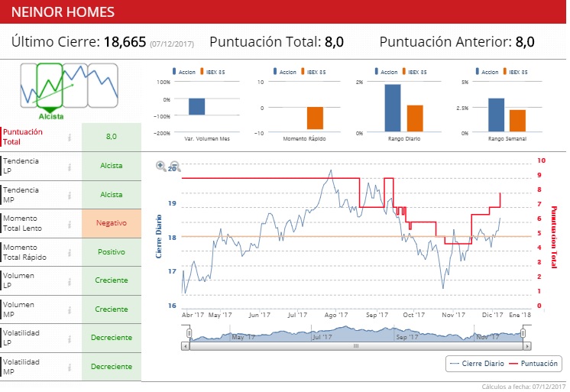Click the orange Rango Semanal bar
The image size is (570, 392).
pos(517,121)
